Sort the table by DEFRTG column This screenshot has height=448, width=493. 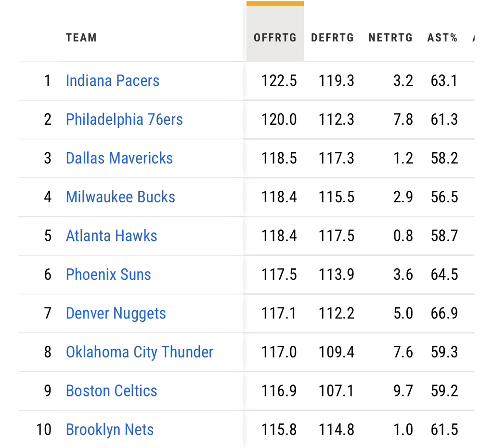click(332, 38)
